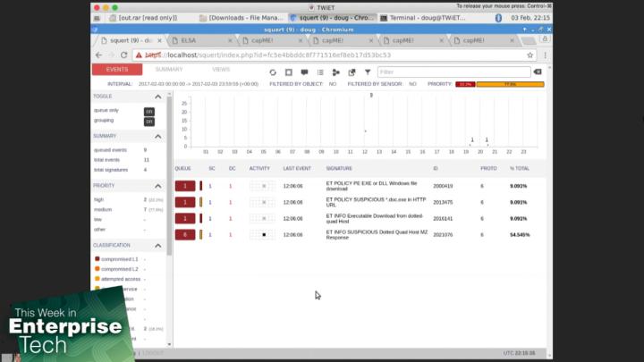Click the Filter text input box
The image size is (644, 362).
coord(452,72)
